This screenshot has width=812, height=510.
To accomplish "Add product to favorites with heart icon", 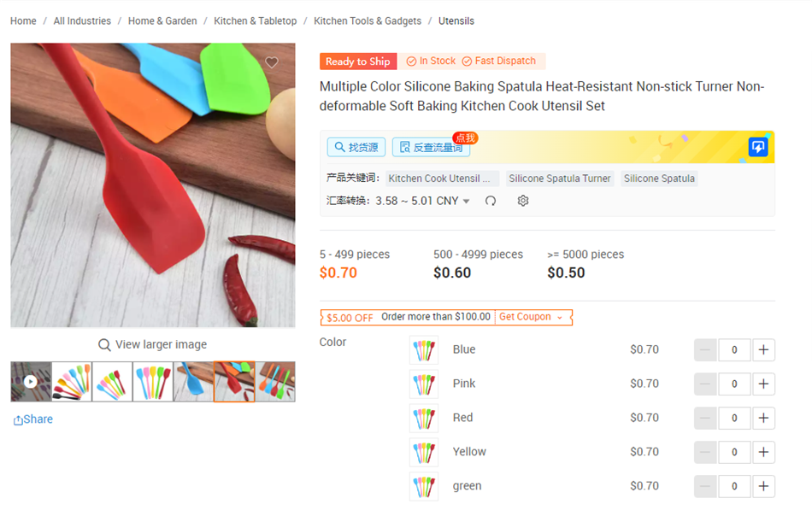I will pyautogui.click(x=272, y=62).
